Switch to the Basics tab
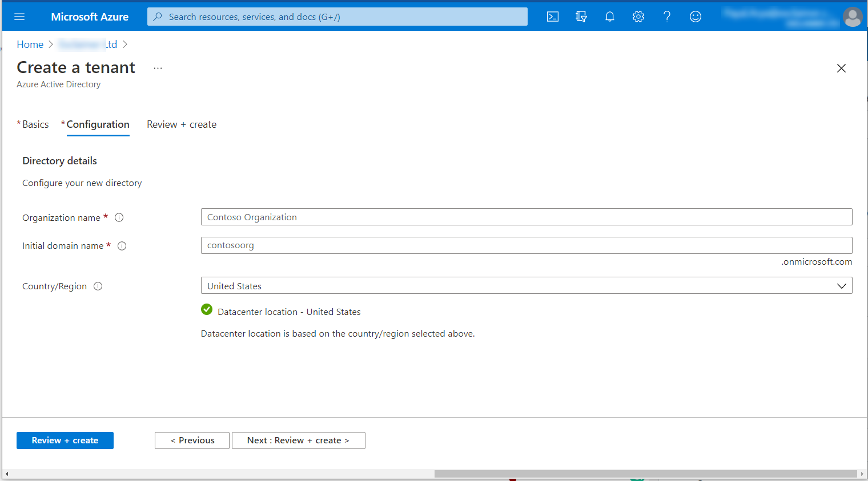This screenshot has width=868, height=481. (35, 124)
